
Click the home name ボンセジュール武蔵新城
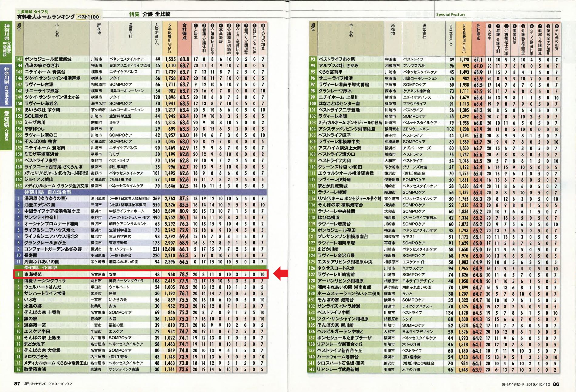48,59
